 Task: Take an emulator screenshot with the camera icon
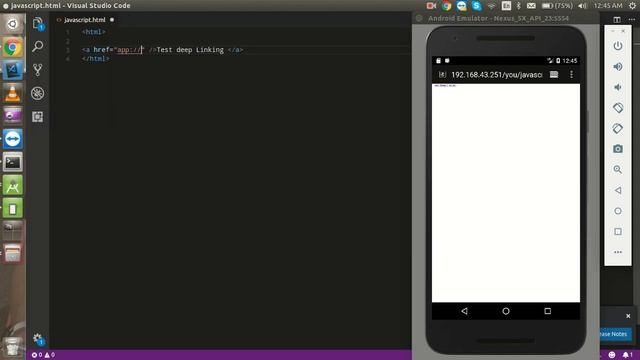(x=618, y=149)
